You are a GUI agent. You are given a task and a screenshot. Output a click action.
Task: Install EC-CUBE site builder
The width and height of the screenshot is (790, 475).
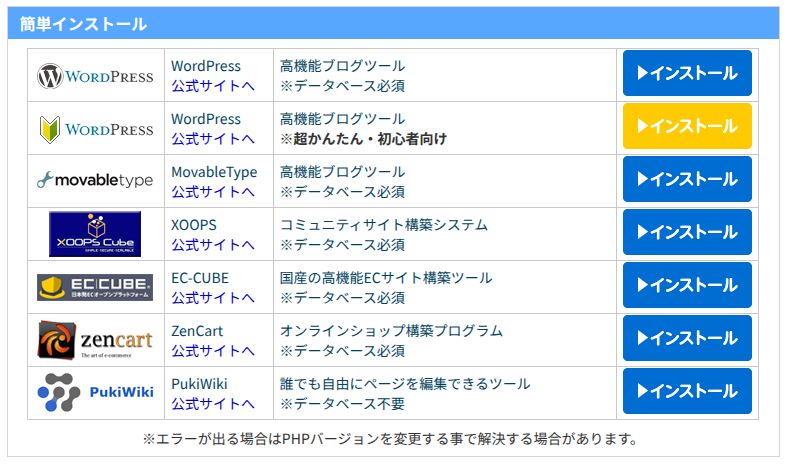tap(687, 285)
